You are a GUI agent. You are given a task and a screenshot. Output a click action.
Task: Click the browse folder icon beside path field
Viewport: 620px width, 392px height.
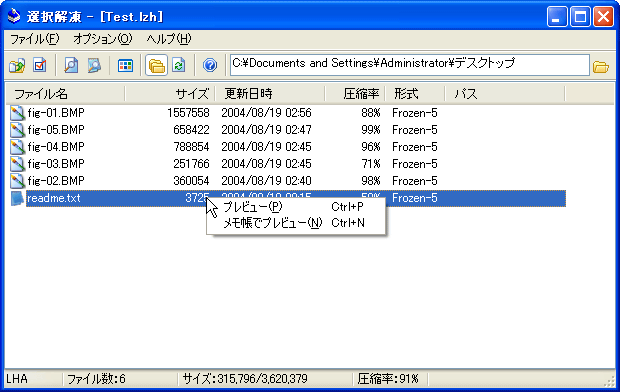601,67
